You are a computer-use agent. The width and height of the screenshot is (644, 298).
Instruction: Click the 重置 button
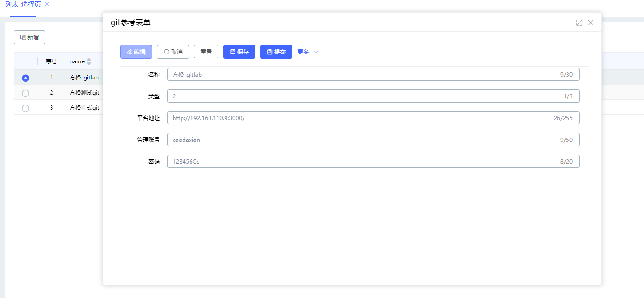click(206, 52)
